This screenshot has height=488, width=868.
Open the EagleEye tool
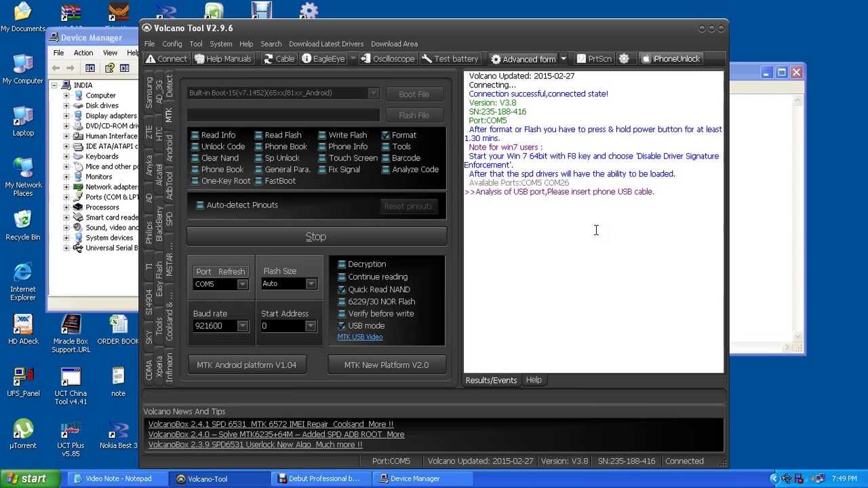(323, 59)
